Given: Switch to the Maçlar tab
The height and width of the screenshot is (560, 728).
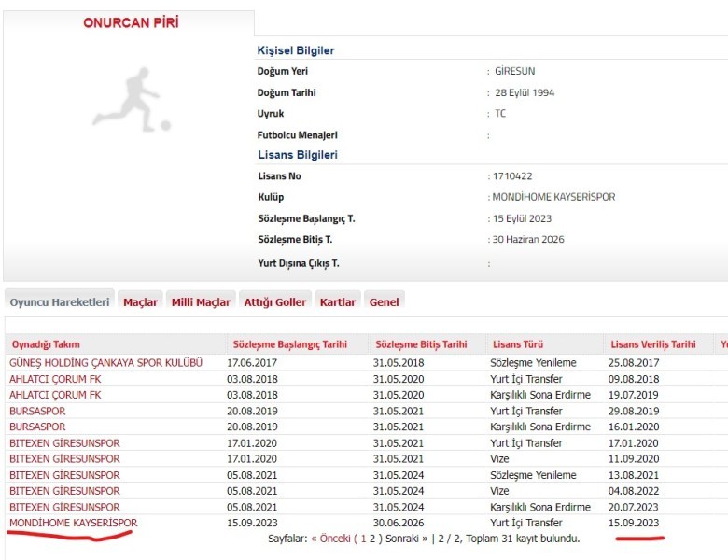Looking at the screenshot, I should (141, 302).
